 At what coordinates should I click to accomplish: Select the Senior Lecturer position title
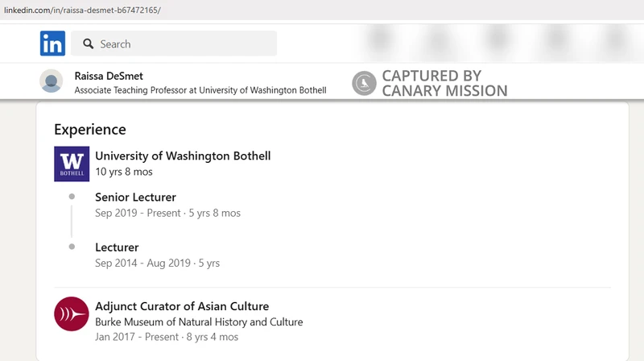pyautogui.click(x=135, y=197)
